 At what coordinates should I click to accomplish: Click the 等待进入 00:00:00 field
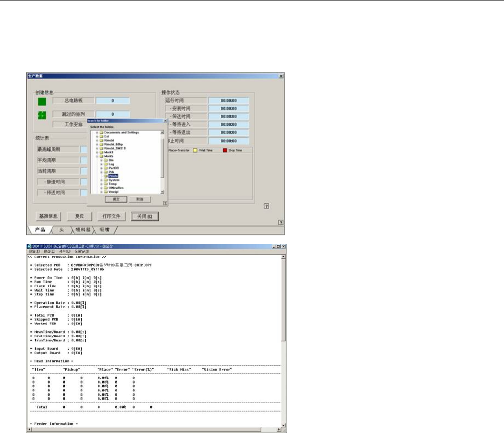tap(228, 124)
